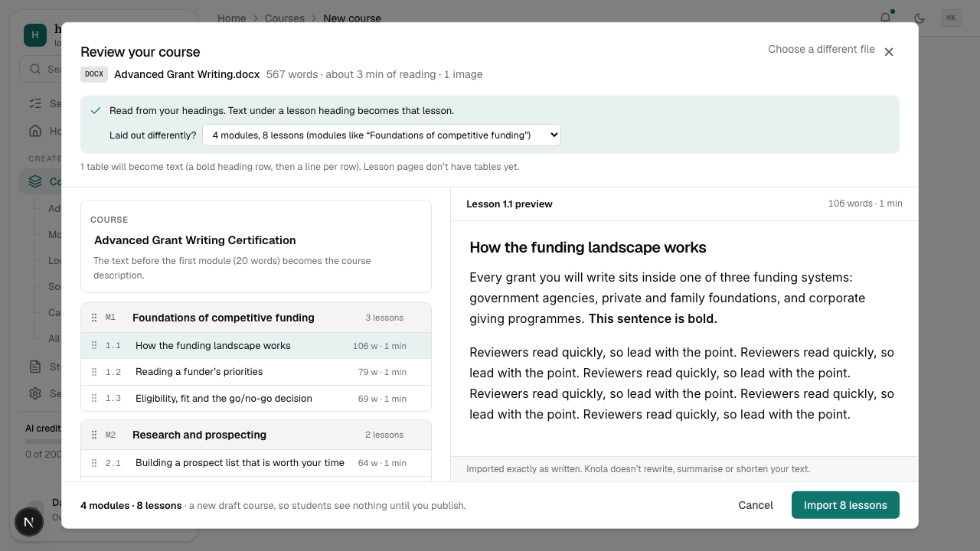Open command palette ⌘K button
The height and width of the screenshot is (551, 980).
(951, 18)
